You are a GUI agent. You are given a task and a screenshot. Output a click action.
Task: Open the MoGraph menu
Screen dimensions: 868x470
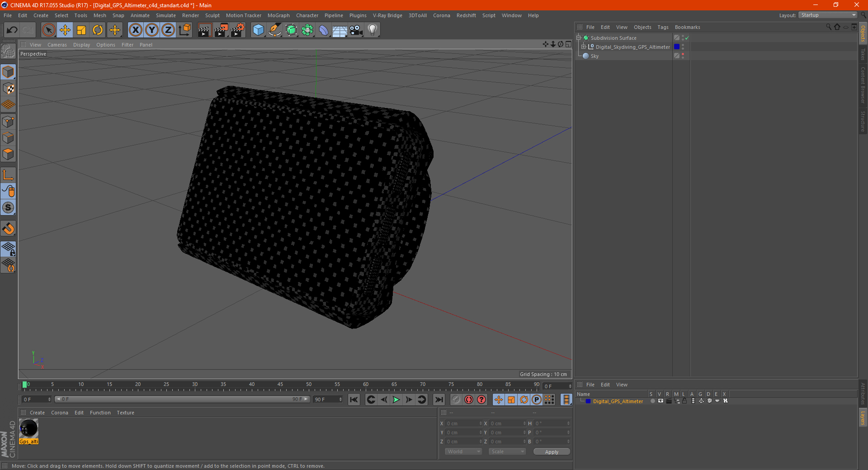click(278, 15)
